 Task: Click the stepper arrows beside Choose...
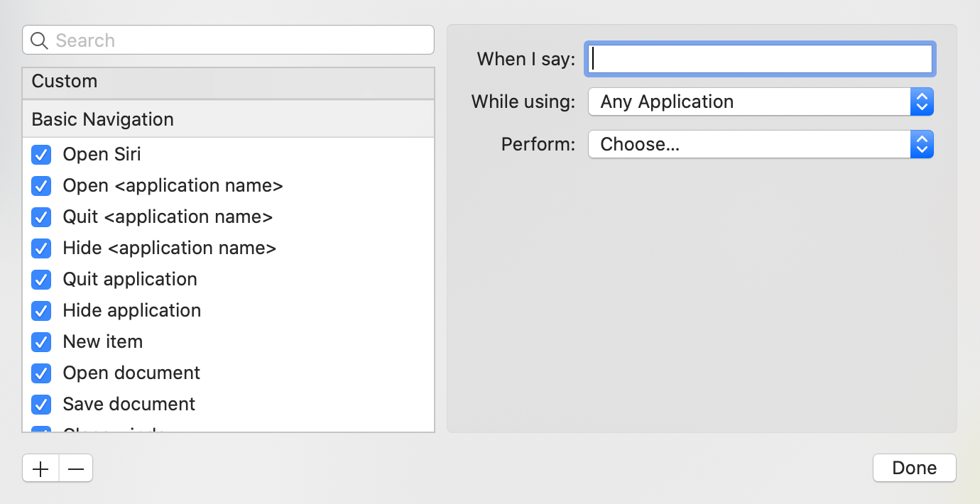[922, 144]
